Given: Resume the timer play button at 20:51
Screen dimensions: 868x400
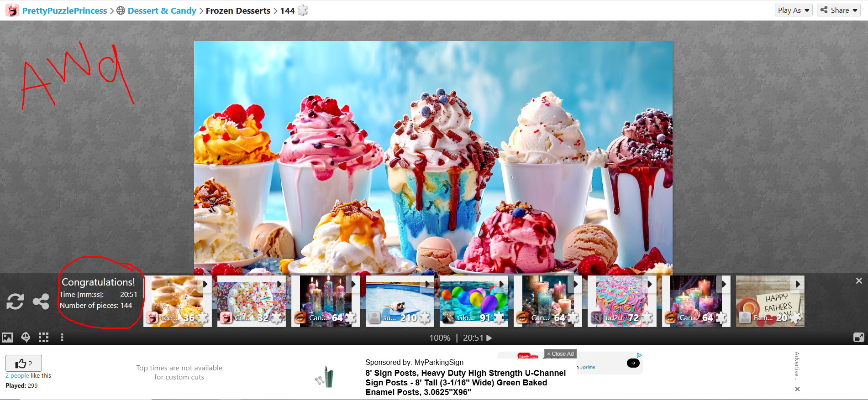Looking at the screenshot, I should point(489,338).
